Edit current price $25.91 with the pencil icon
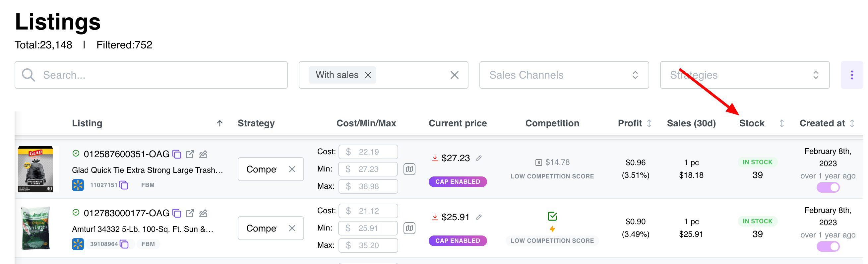Screen dimensions: 868x264 (x=478, y=217)
